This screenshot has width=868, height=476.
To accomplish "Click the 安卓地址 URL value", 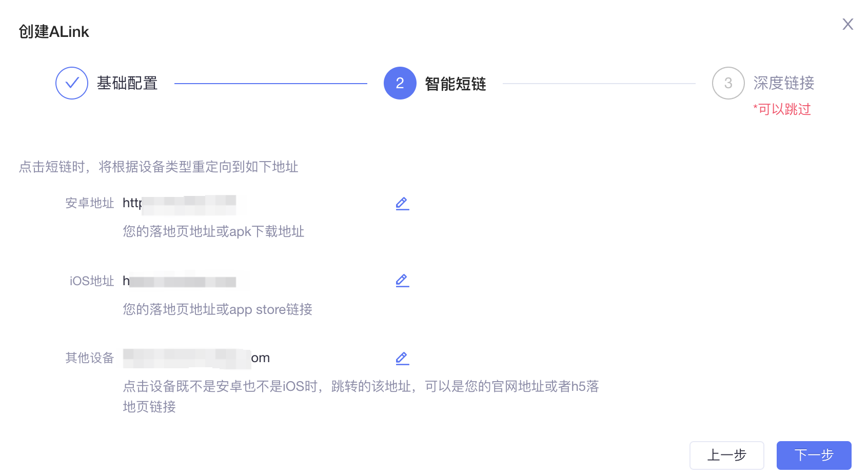I will 180,204.
